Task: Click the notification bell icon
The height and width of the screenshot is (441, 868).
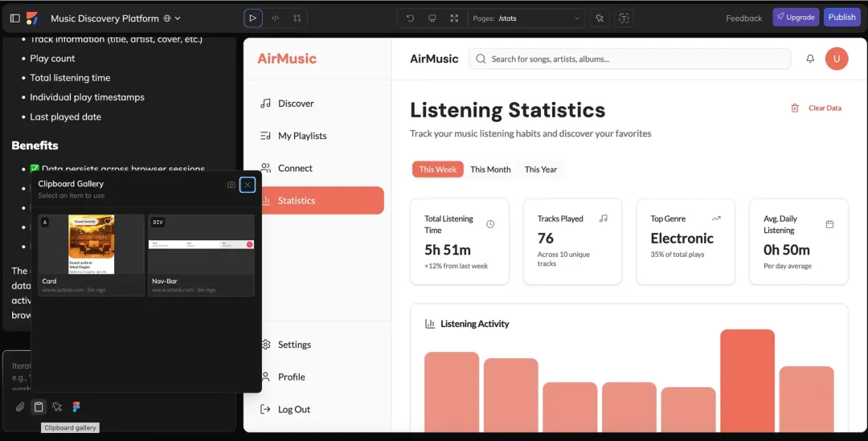Action: click(x=810, y=59)
